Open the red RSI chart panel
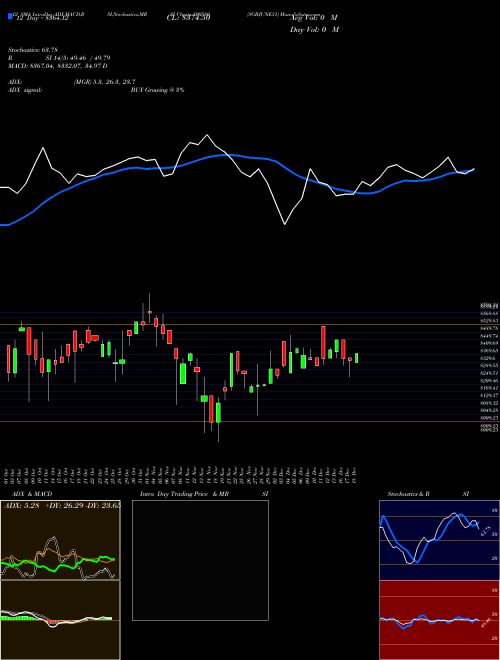Viewport: 500px width, 660px height. pyautogui.click(x=439, y=620)
